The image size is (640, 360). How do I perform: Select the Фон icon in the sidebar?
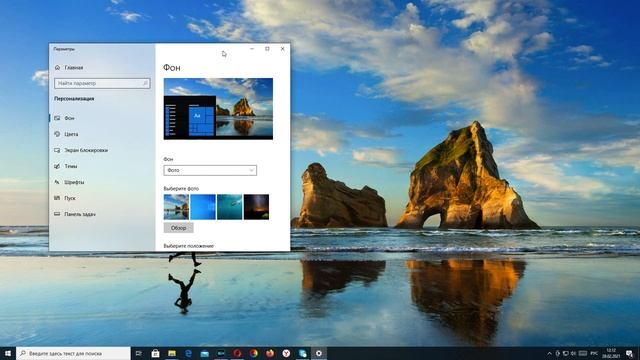click(57, 118)
